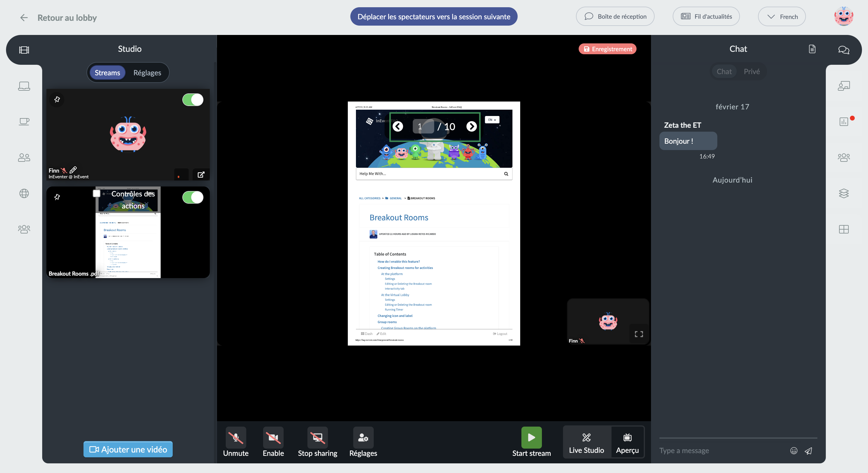Viewport: 868px width, 473px height.
Task: Switch to the Réglages tab in Studio
Action: click(x=147, y=72)
